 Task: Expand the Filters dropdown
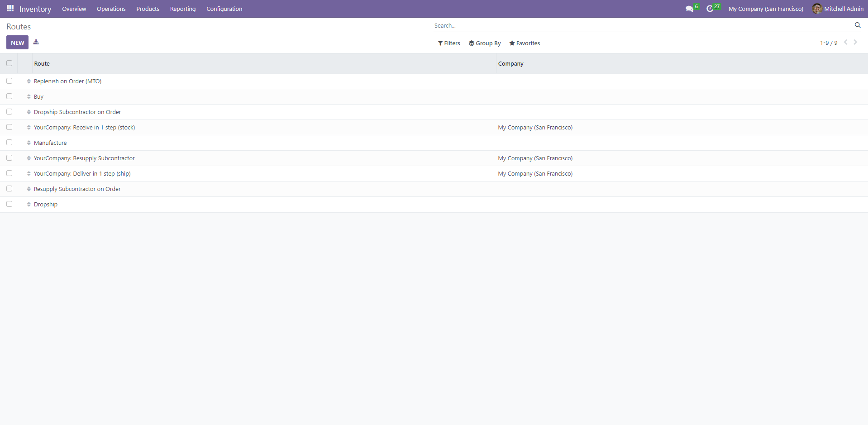[449, 43]
